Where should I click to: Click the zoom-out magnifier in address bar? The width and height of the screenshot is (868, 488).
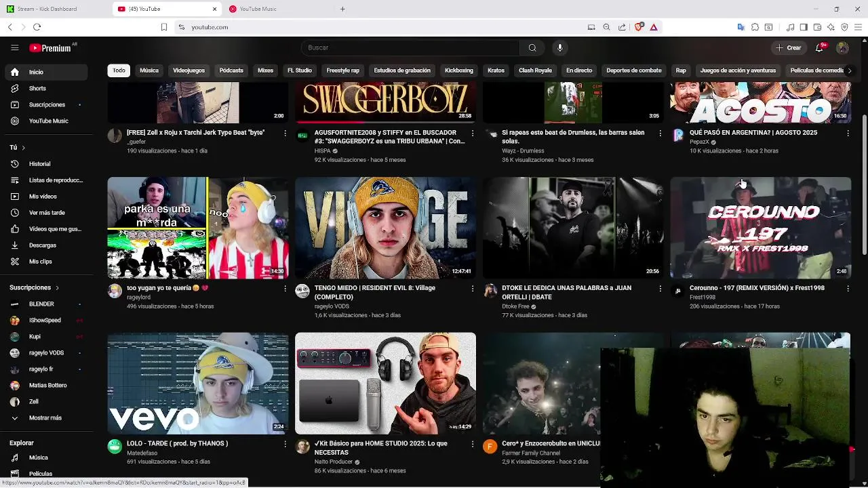click(606, 27)
